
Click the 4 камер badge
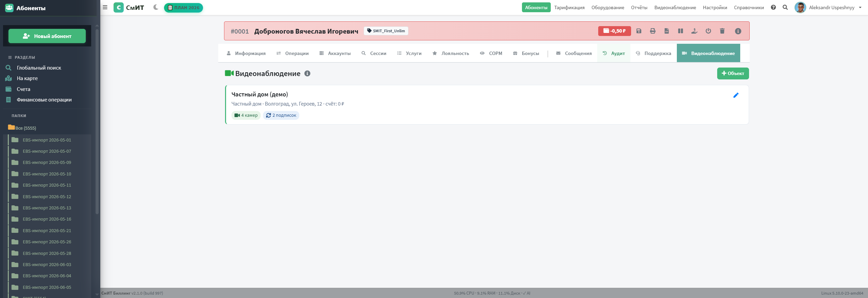point(246,115)
